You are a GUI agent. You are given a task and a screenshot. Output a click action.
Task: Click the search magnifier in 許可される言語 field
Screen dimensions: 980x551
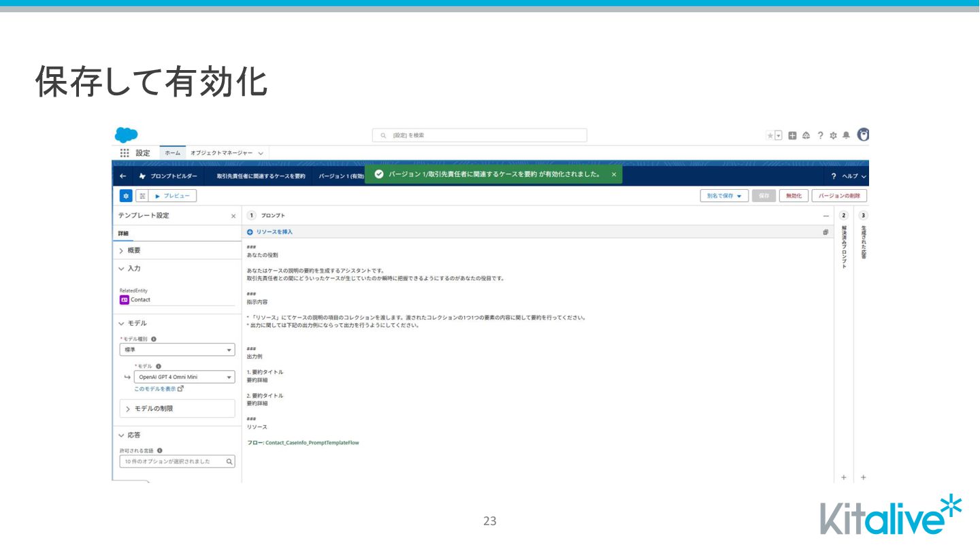pos(229,462)
